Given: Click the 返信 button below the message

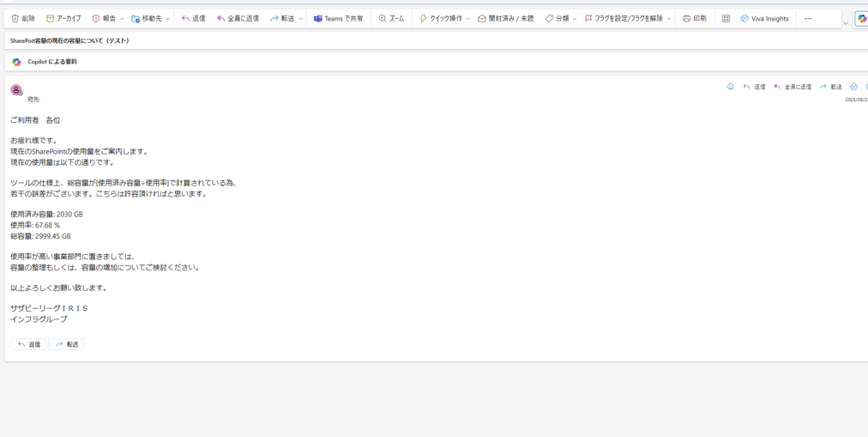Looking at the screenshot, I should [x=29, y=344].
